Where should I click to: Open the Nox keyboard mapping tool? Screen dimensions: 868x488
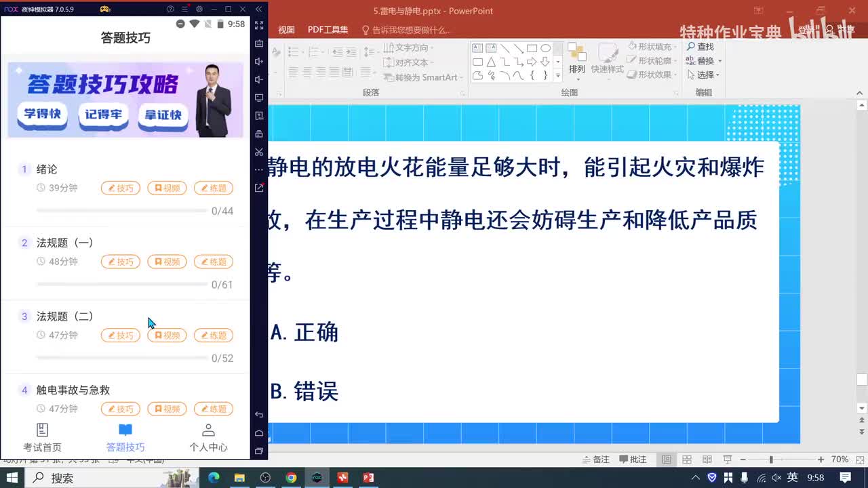259,43
